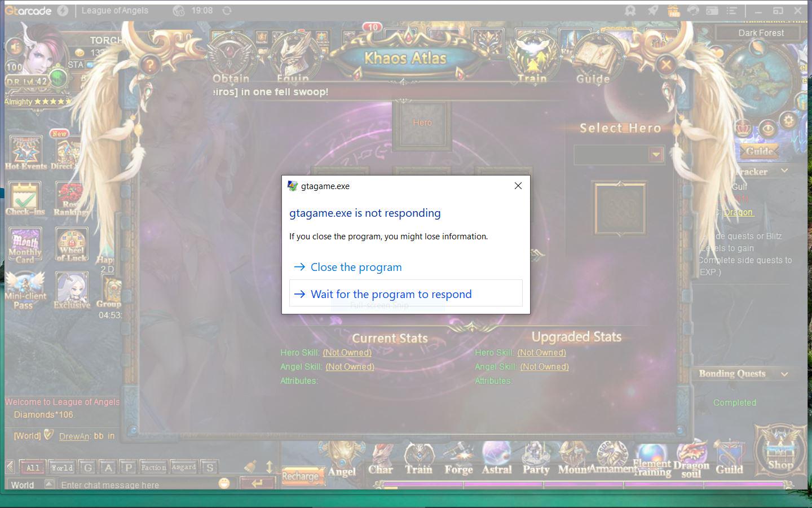Image resolution: width=812 pixels, height=508 pixels.
Task: Open the Astral orb icon
Action: coord(497,459)
